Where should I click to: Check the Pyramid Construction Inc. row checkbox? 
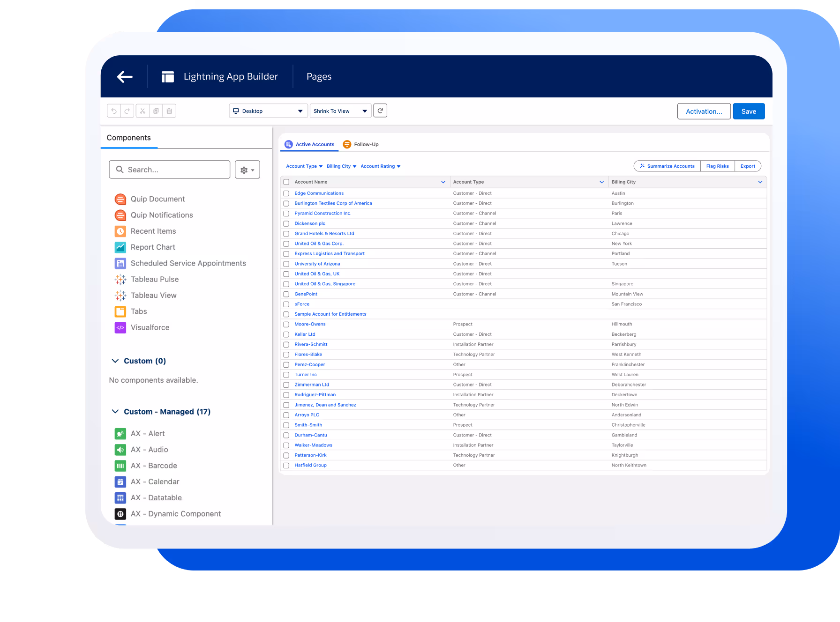[x=286, y=214]
